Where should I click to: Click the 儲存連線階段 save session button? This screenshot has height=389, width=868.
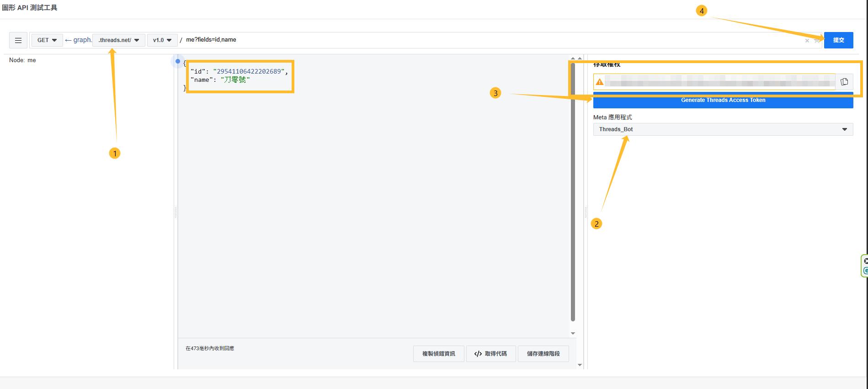tap(543, 354)
